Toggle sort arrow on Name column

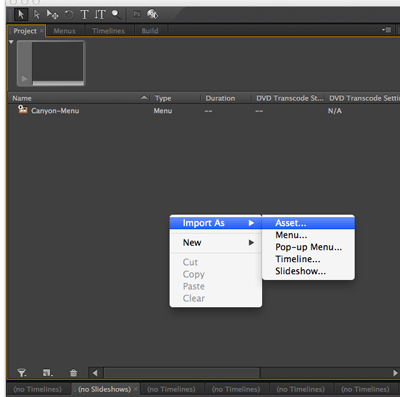144,97
